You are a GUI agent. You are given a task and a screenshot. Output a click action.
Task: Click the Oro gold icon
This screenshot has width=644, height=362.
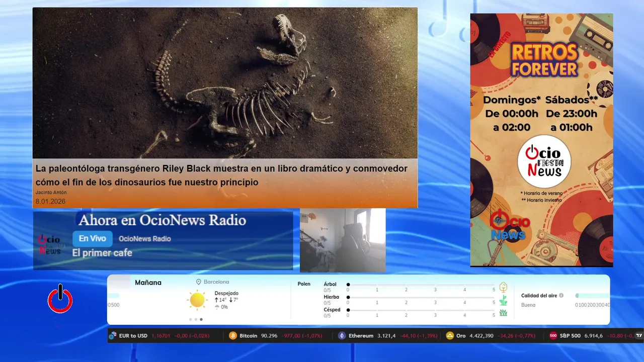click(450, 336)
